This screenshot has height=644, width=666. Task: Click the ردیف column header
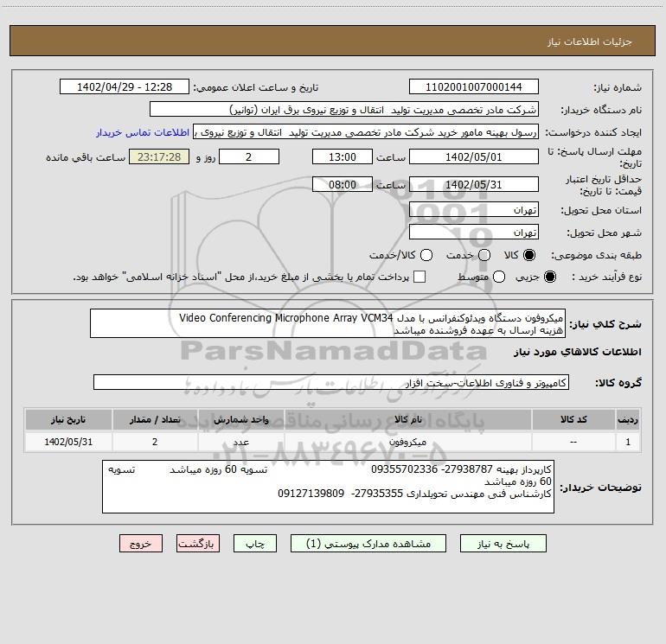(628, 419)
